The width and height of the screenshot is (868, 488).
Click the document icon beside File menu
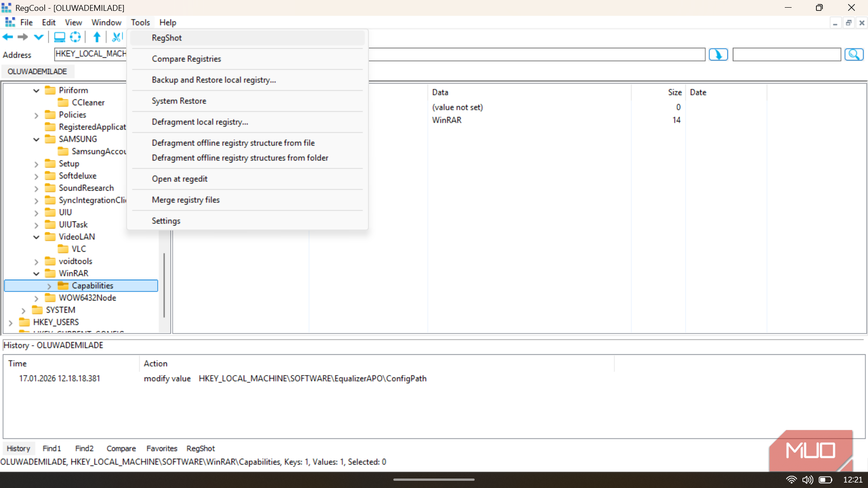[x=10, y=22]
